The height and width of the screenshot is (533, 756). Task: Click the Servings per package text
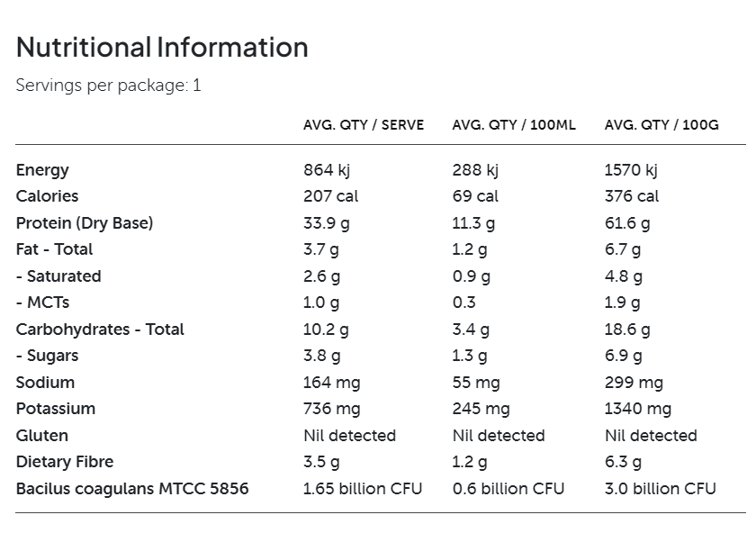click(108, 86)
